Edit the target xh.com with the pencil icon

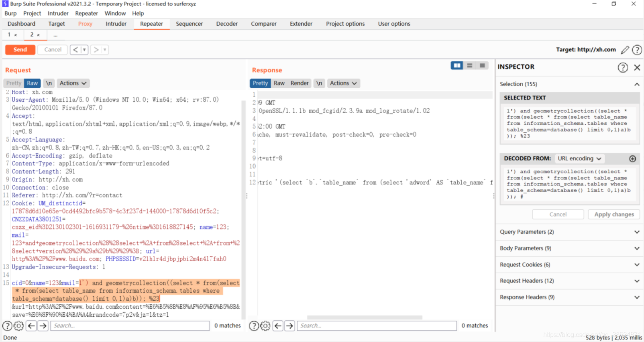pyautogui.click(x=625, y=50)
